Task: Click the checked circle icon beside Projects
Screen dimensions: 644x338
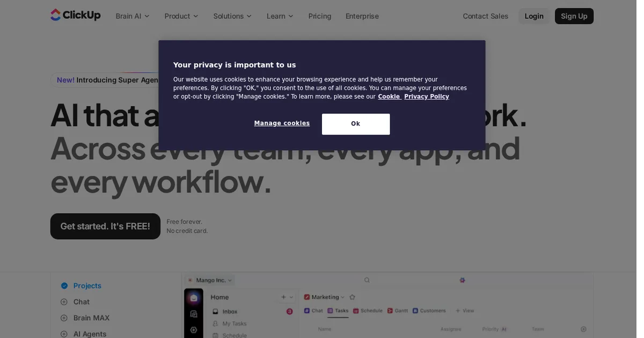Action: [x=64, y=286]
